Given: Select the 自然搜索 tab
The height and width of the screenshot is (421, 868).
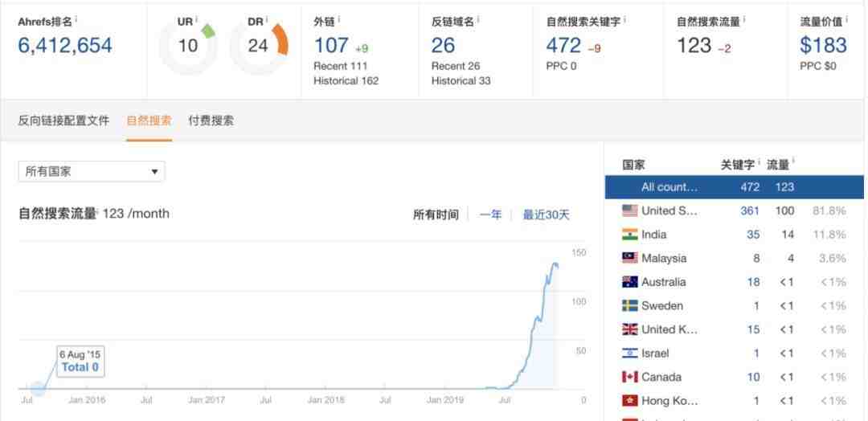Looking at the screenshot, I should tap(149, 121).
